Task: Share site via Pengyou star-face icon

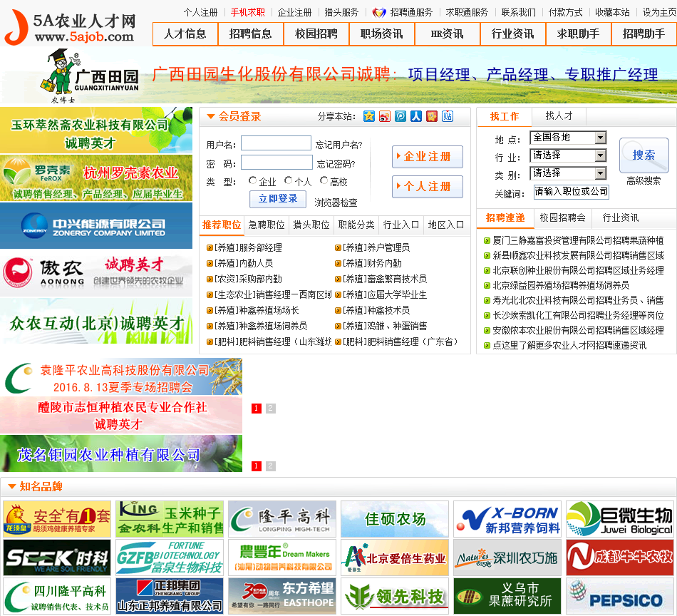Action: point(432,116)
